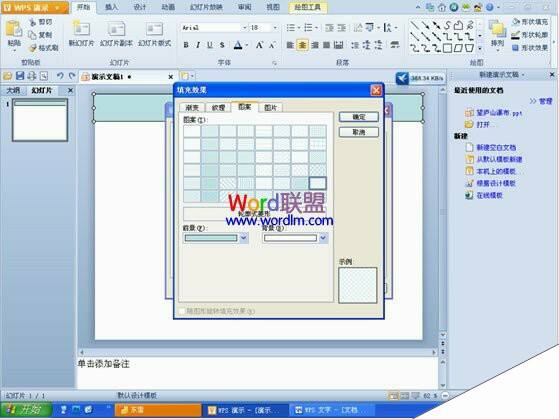Click the 单击添加备注 notes area
Screen dimensions: 559x419
coord(257,373)
